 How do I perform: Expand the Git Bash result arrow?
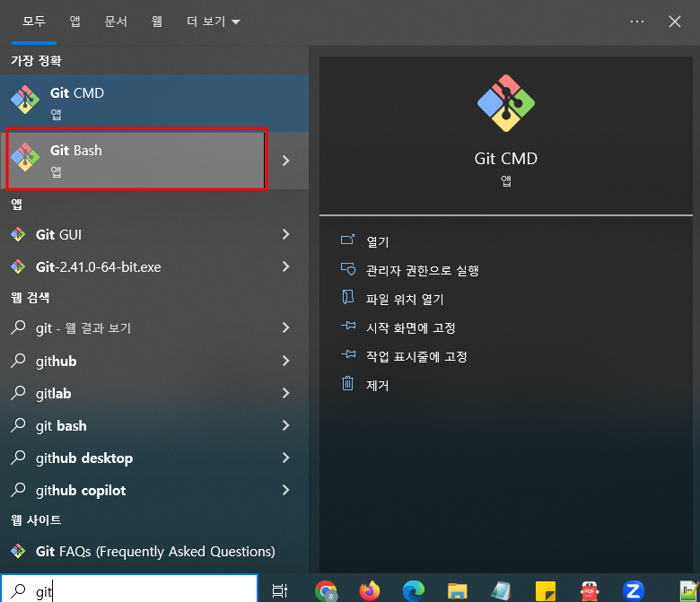(286, 161)
